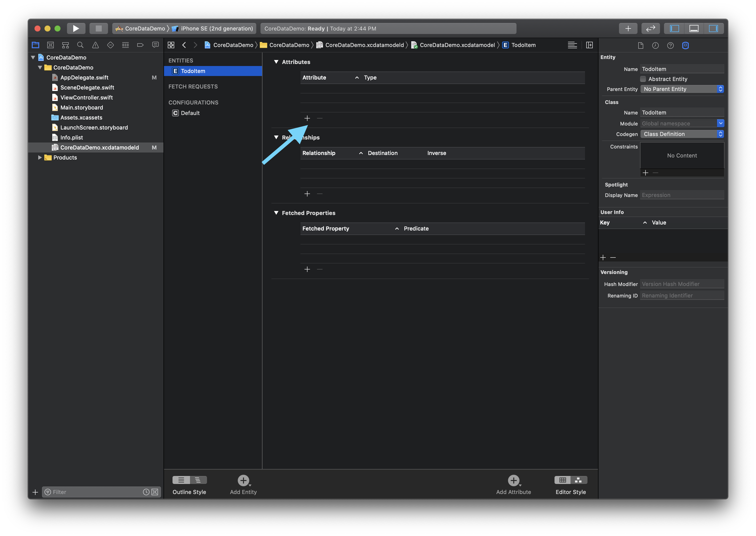
Task: Go back with the left chevron
Action: [x=184, y=45]
